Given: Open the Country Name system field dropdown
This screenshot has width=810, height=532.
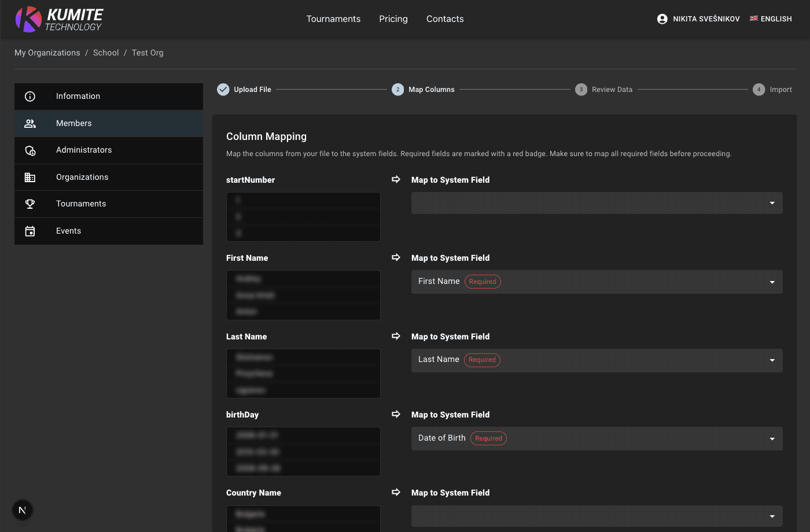Looking at the screenshot, I should [597, 516].
